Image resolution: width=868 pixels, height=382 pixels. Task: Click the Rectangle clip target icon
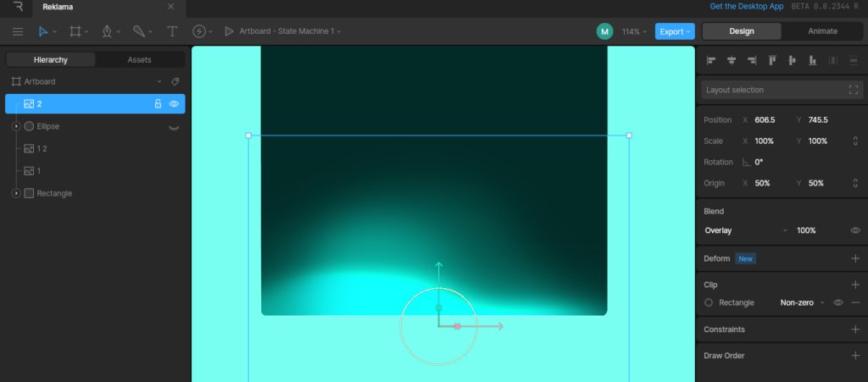(x=709, y=302)
